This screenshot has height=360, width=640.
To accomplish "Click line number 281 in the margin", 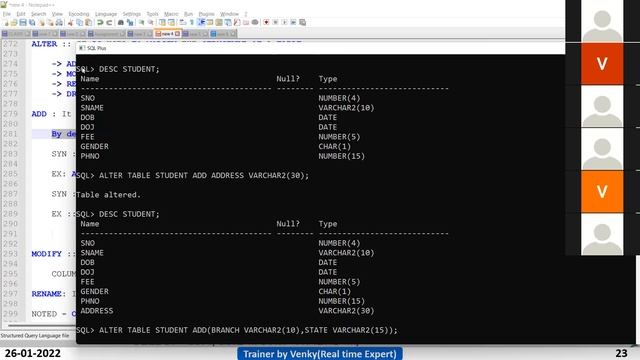I will pos(10,134).
